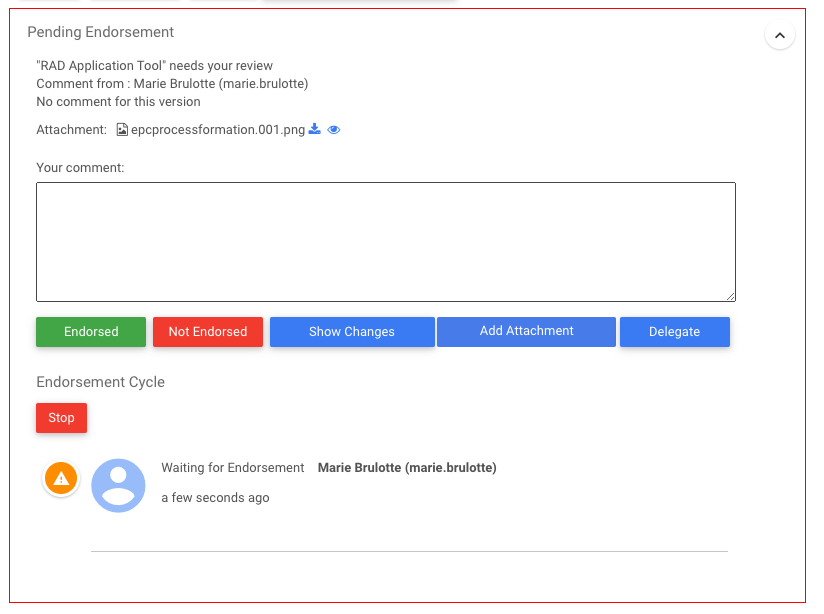The height and width of the screenshot is (614, 824).
Task: Focus the Your comment text area
Action: [x=386, y=242]
